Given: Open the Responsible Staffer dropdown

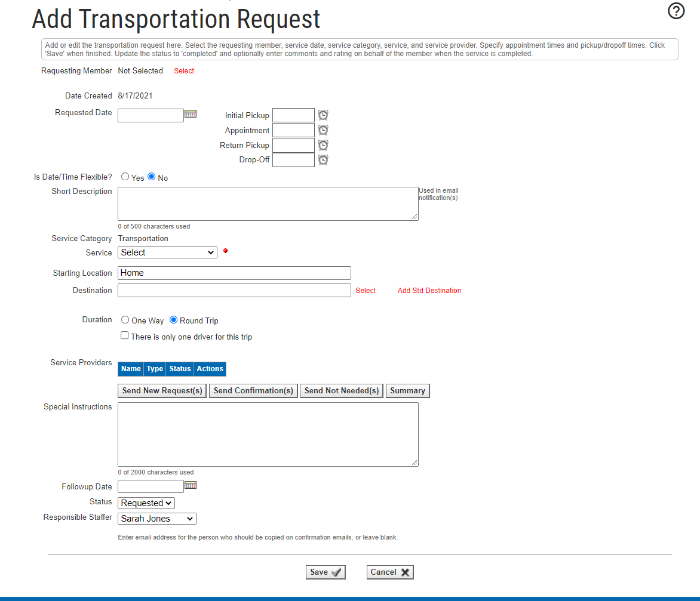Looking at the screenshot, I should pyautogui.click(x=157, y=519).
